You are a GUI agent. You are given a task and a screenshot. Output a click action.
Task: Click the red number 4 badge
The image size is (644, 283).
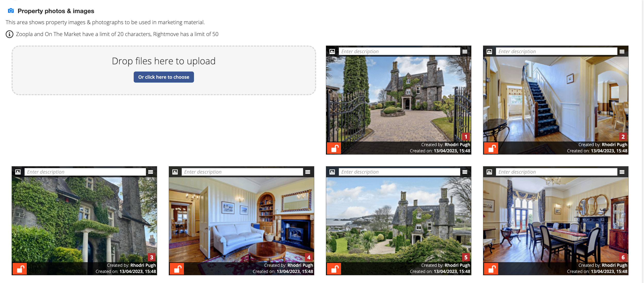pyautogui.click(x=309, y=257)
